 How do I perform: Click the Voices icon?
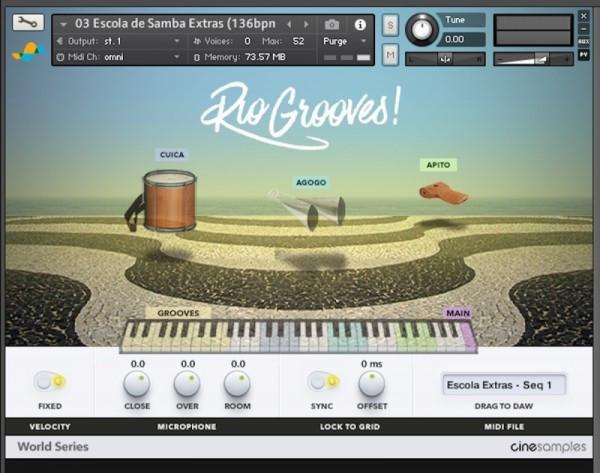pos(197,41)
